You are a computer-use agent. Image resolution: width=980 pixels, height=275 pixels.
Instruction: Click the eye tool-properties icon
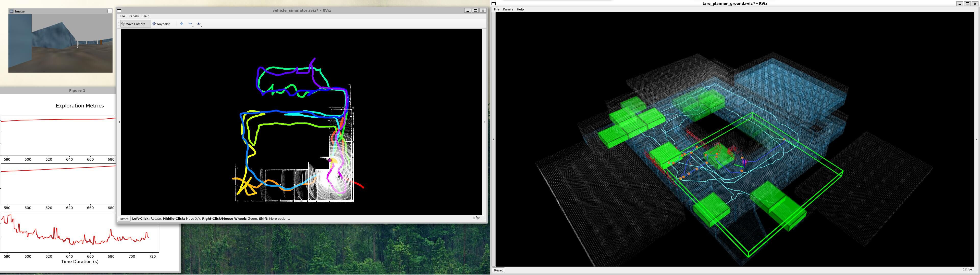pos(198,24)
